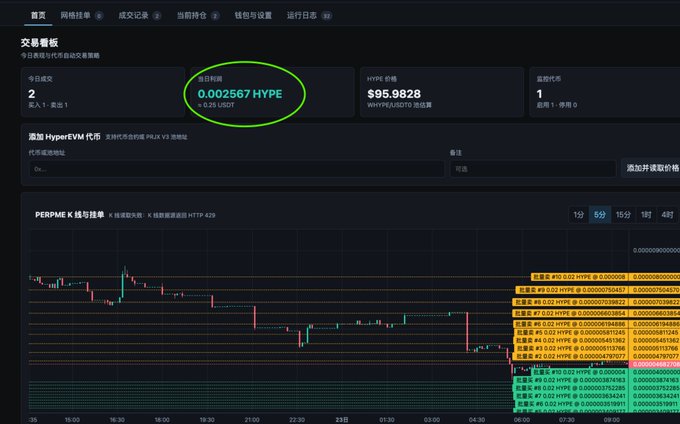Click the 买入 1 · 卖出 1 subtext

[x=48, y=105]
